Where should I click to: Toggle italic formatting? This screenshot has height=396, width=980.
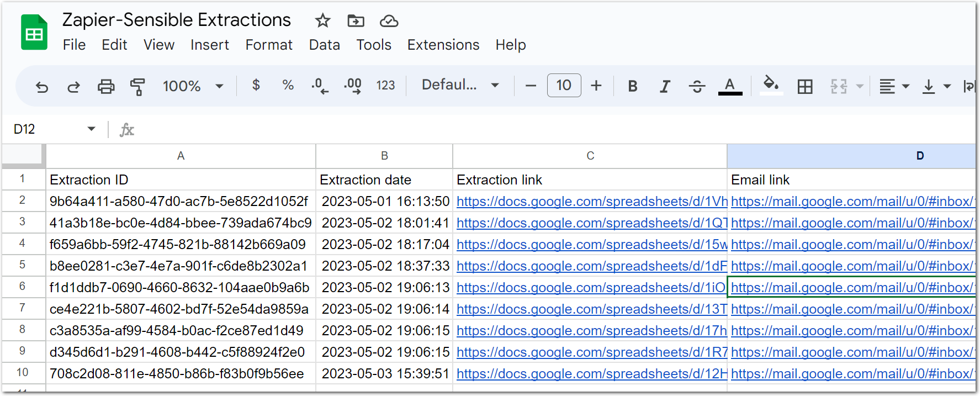pyautogui.click(x=665, y=86)
